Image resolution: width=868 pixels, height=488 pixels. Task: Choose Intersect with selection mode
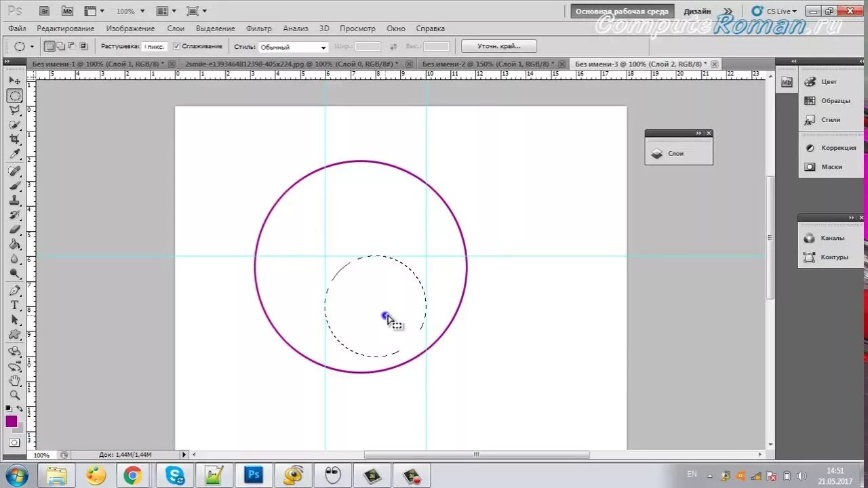(83, 46)
